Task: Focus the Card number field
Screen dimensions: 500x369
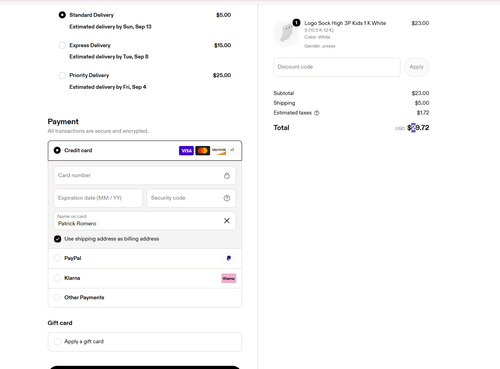Action: [x=145, y=175]
